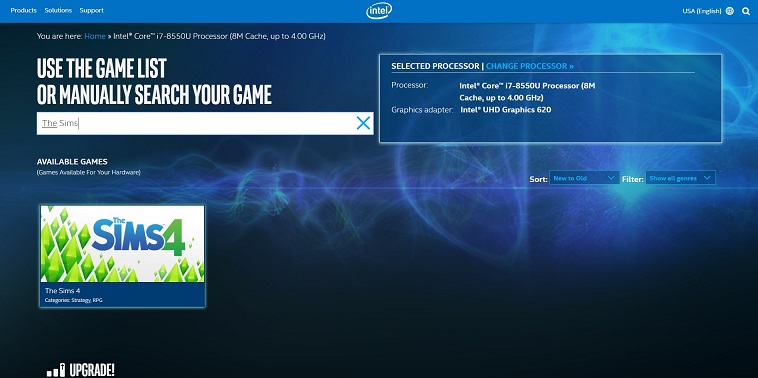Viewport: 758px width, 378px height.
Task: Clear the game search with X icon
Action: click(363, 123)
